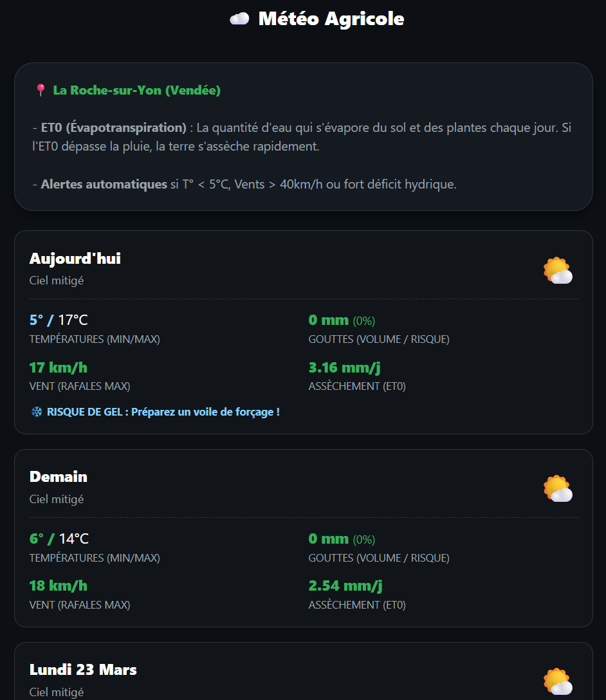Click the snowflake frost warning icon

[37, 412]
